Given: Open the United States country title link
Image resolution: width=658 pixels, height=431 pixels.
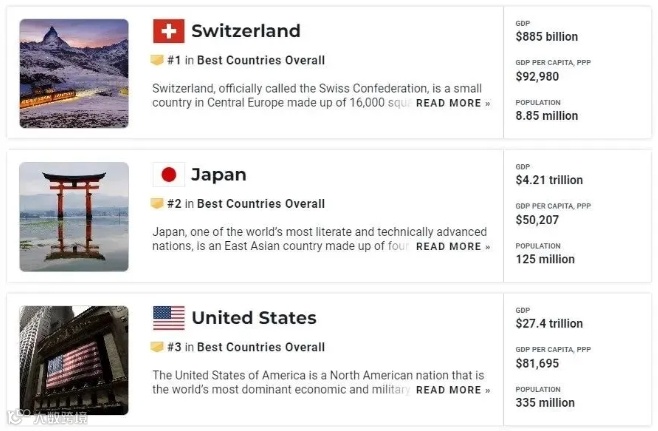Looking at the screenshot, I should tap(254, 318).
